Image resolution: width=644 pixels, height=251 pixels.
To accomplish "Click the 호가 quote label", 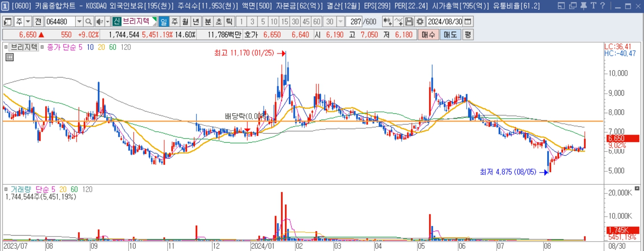I will coord(251,35).
